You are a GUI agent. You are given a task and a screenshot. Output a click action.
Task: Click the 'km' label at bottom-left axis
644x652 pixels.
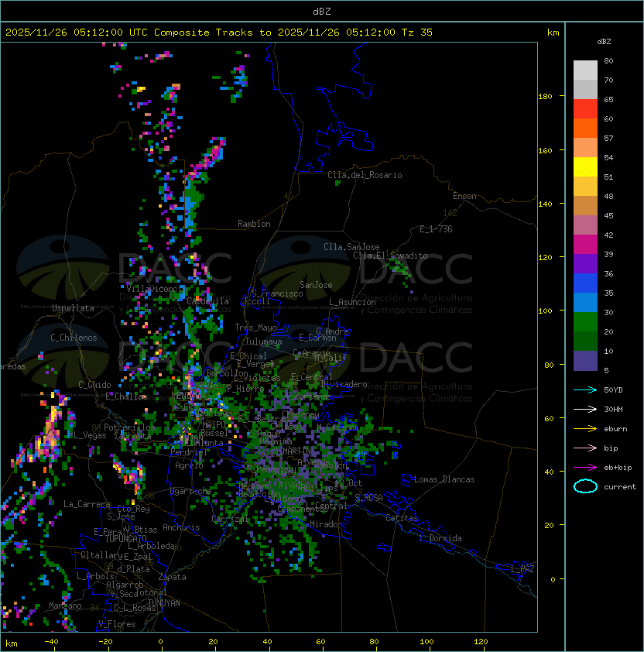[x=12, y=643]
